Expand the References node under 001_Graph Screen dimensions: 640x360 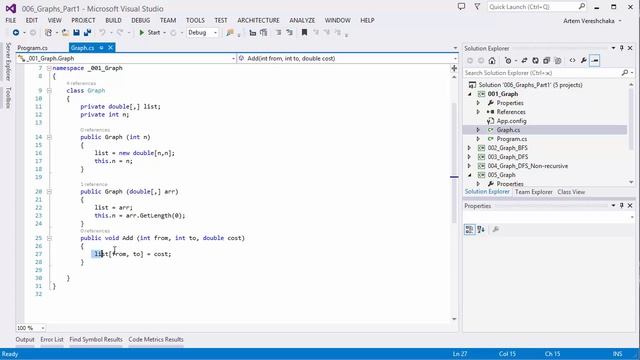coord(478,112)
